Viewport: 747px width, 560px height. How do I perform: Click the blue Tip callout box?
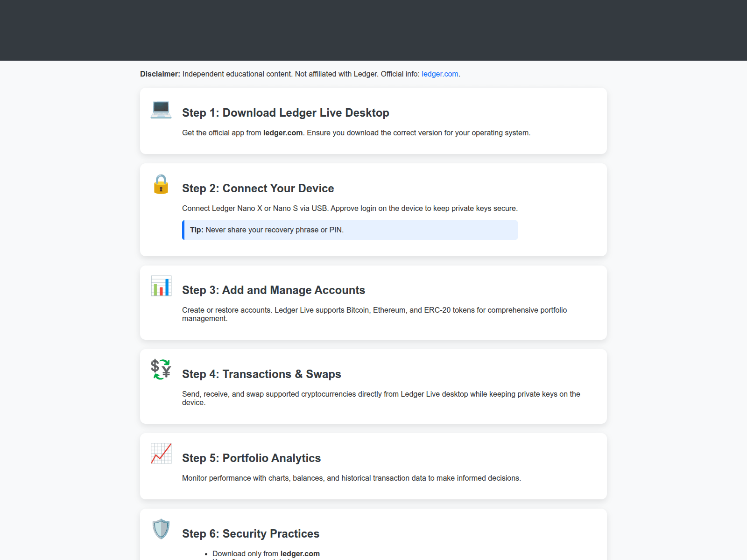pos(350,230)
